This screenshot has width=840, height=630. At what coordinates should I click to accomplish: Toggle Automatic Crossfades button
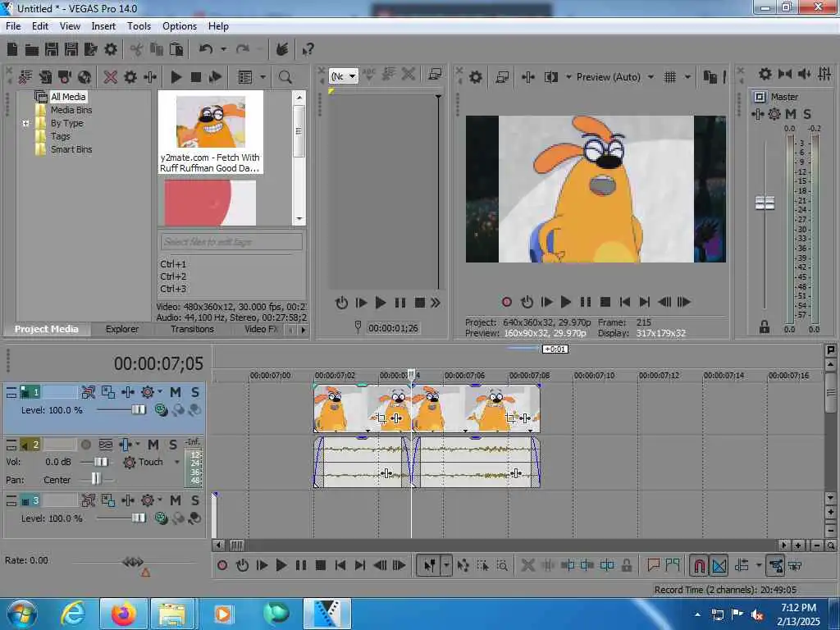point(719,565)
